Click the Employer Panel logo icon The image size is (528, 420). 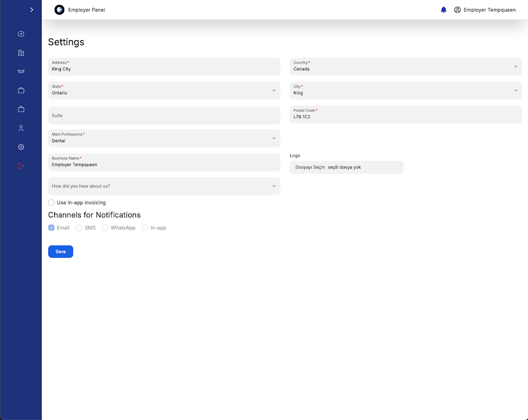(x=59, y=10)
